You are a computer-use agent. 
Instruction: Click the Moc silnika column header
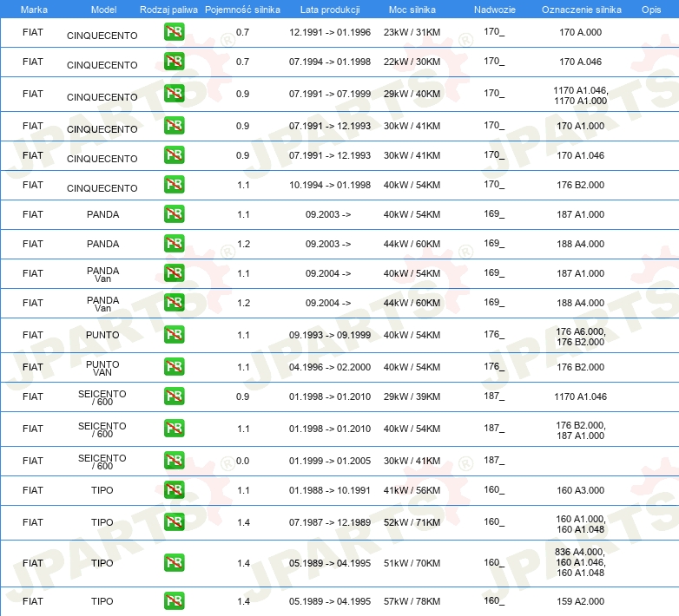(x=412, y=10)
